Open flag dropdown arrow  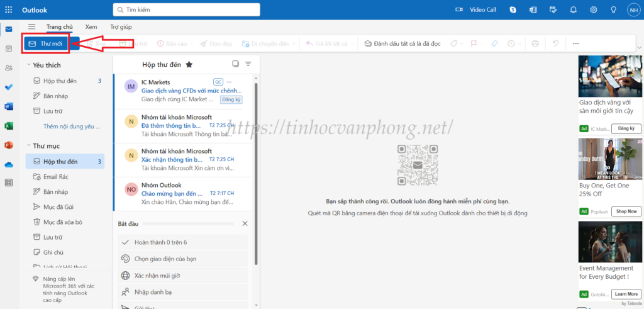tap(482, 43)
